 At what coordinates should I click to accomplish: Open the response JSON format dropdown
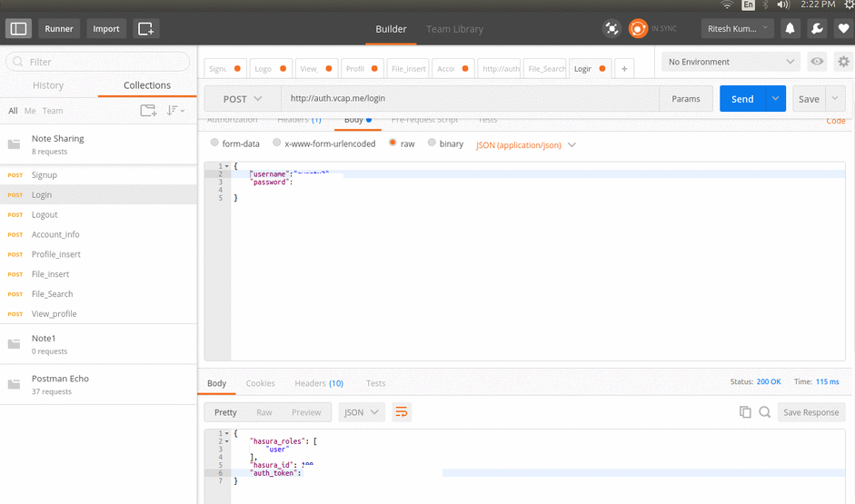click(362, 412)
